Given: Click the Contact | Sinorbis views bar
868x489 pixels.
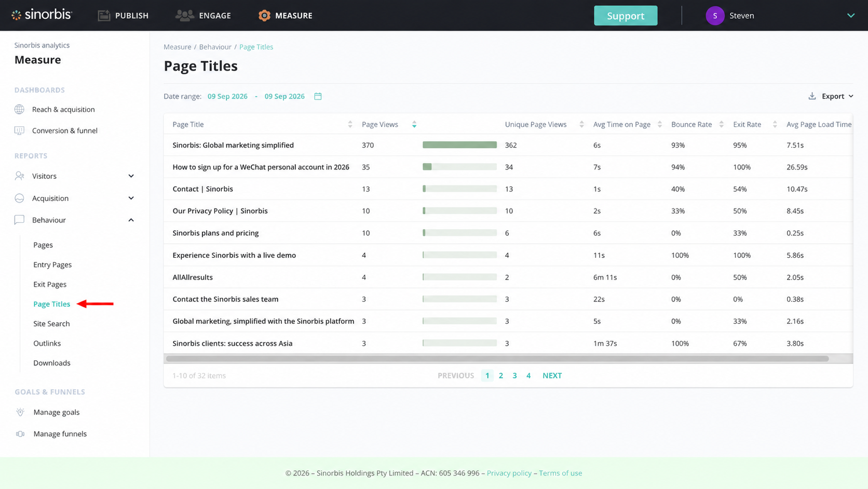Looking at the screenshot, I should (x=459, y=189).
